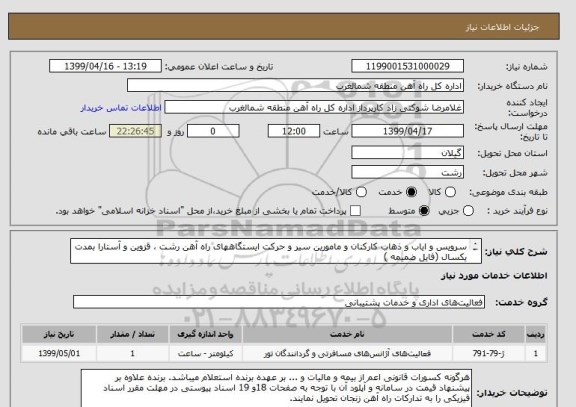
Task: Select the کالا/خدمت radio button
Action: point(361,192)
